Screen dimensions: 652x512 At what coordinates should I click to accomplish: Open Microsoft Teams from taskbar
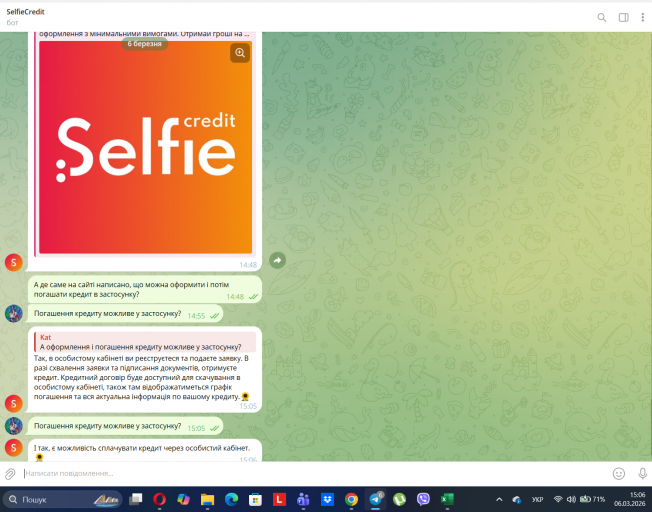coord(303,499)
